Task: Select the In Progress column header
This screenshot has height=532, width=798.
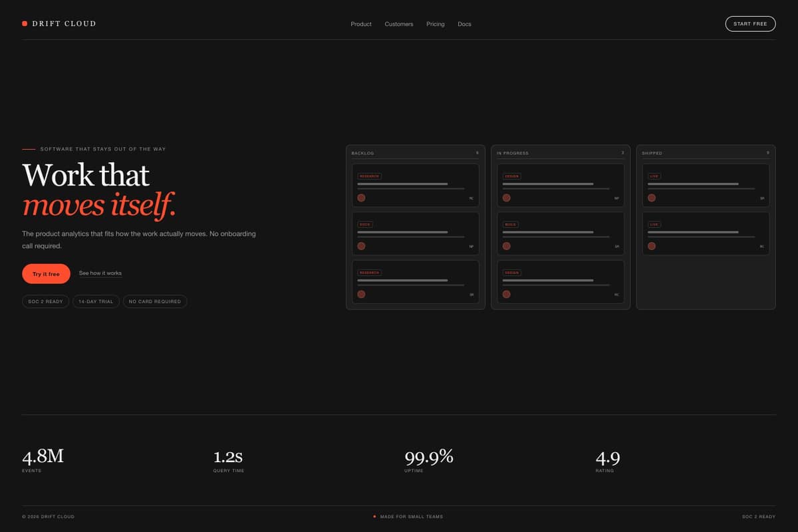Action: point(513,154)
